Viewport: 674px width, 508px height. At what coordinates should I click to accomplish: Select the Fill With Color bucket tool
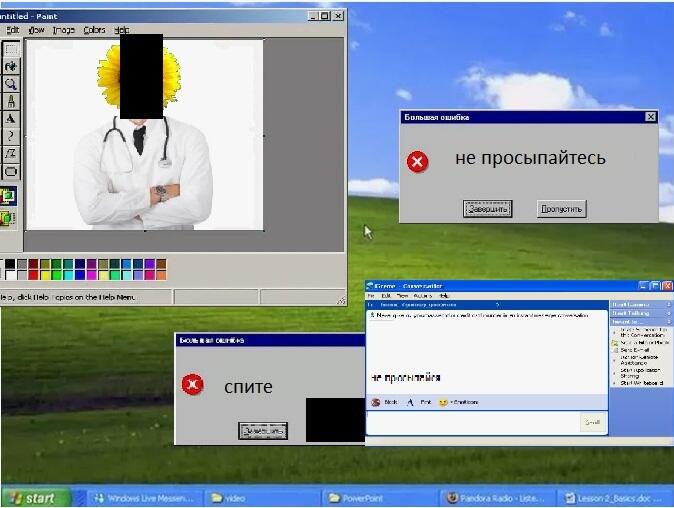click(x=11, y=66)
